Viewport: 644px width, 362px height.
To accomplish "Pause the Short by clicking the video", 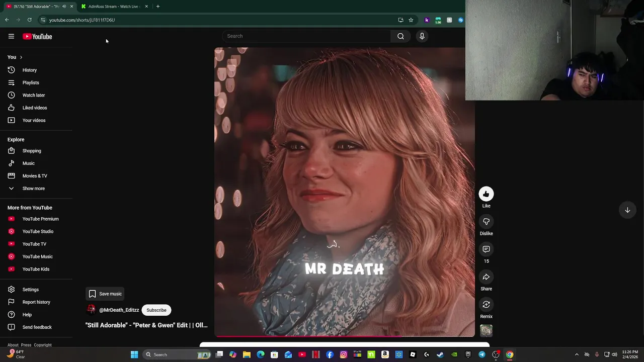I will pos(345,192).
